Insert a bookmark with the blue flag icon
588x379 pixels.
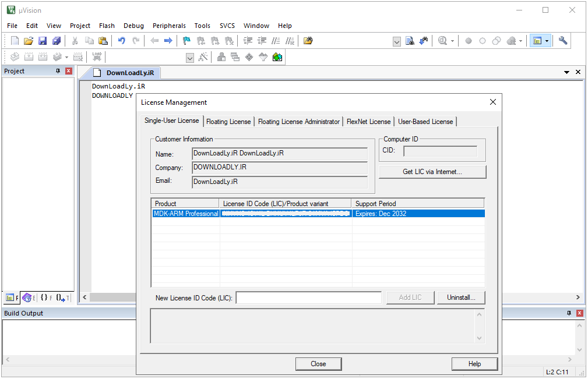point(186,41)
